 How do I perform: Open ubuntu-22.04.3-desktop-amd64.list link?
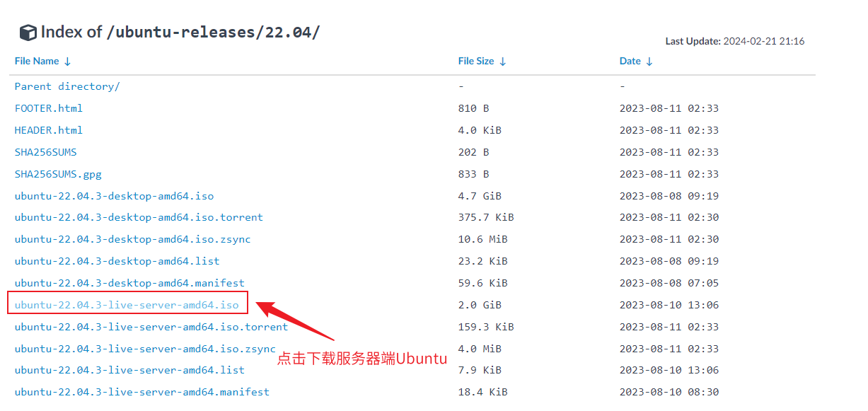[x=117, y=261]
